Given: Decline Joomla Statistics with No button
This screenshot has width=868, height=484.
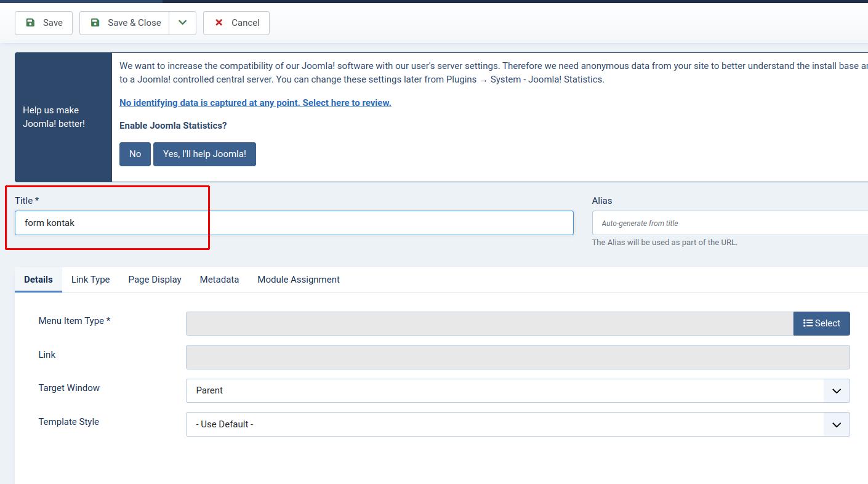Looking at the screenshot, I should [x=135, y=154].
